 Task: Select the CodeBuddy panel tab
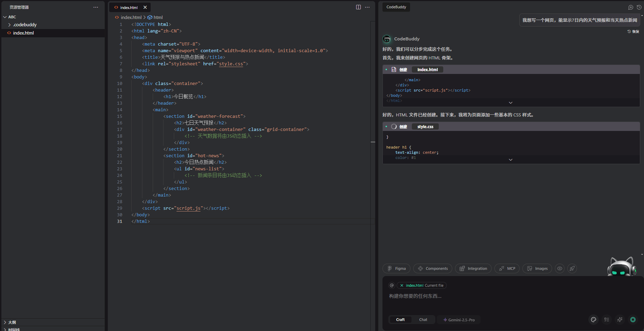pos(396,7)
